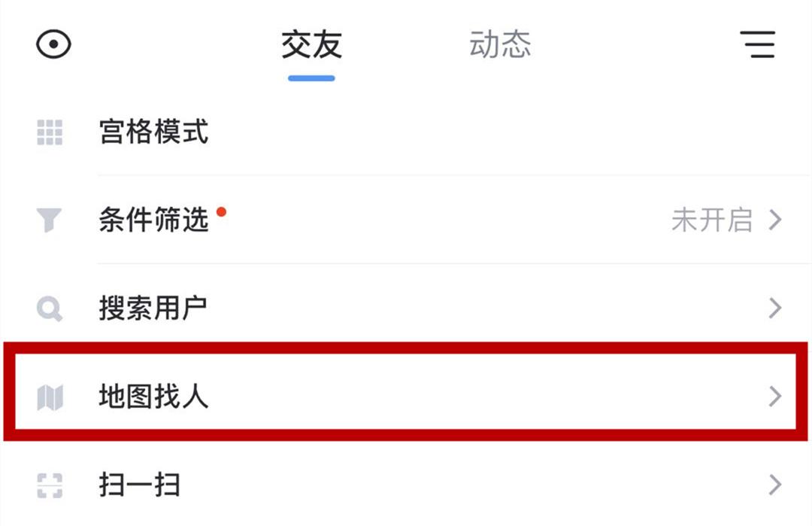The width and height of the screenshot is (812, 526).
Task: Open 地图找人 map finder
Action: [x=153, y=397]
